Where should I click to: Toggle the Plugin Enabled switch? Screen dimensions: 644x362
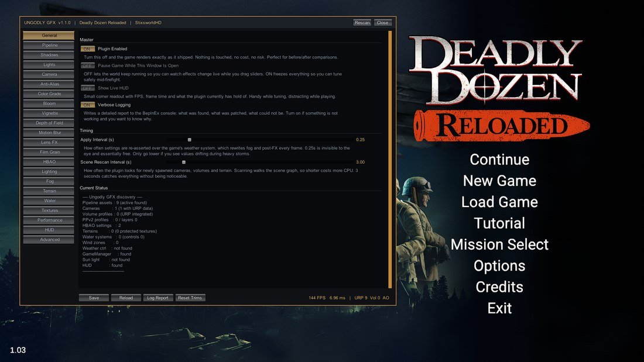87,49
